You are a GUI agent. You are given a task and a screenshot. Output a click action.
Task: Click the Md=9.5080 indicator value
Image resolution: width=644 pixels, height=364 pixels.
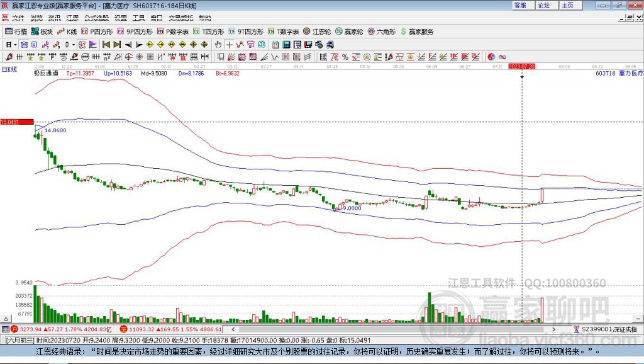pyautogui.click(x=154, y=73)
